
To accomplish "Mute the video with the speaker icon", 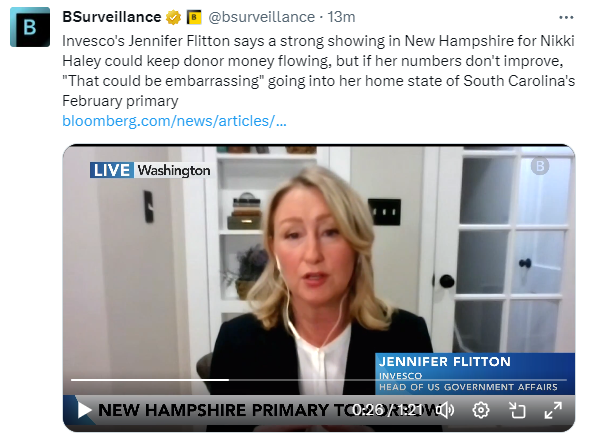I will point(447,410).
